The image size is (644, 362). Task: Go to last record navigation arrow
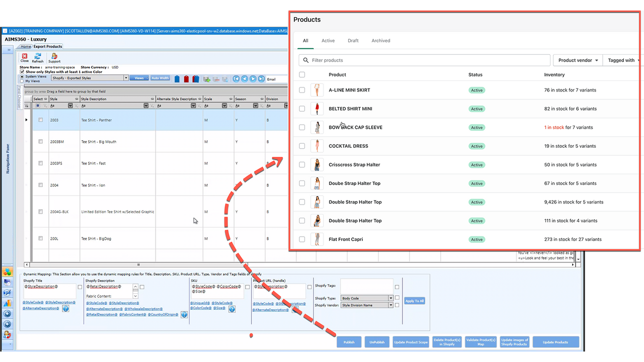click(262, 79)
